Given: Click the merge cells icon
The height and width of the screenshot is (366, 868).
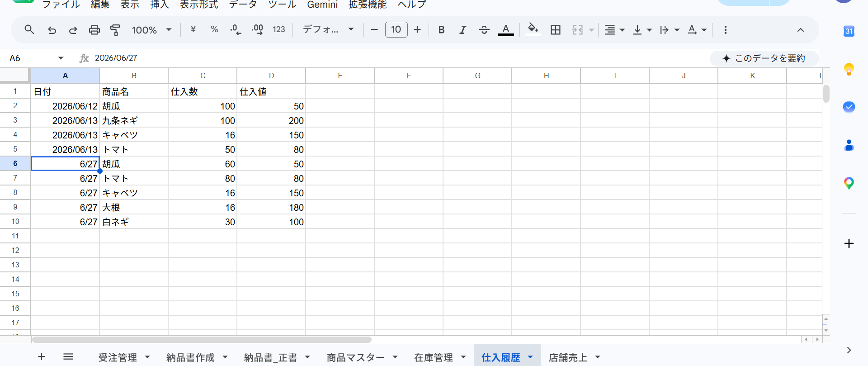Looking at the screenshot, I should click(x=578, y=30).
